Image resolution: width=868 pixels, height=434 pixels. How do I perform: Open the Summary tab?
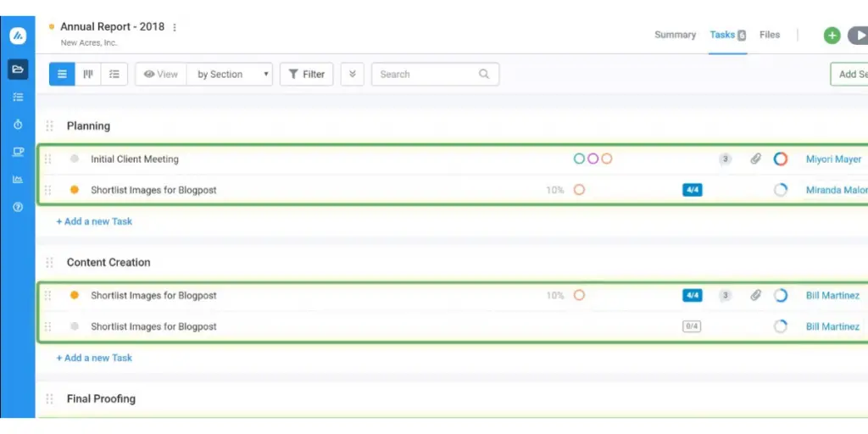675,35
